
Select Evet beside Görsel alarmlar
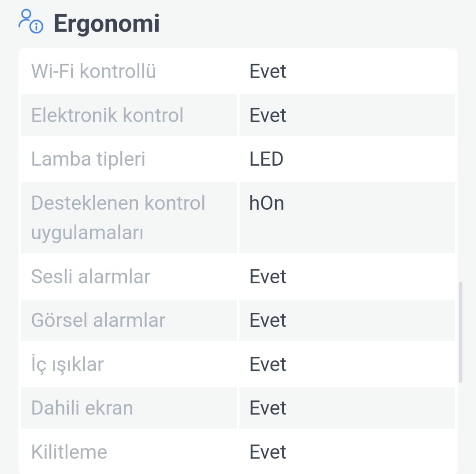click(x=268, y=320)
